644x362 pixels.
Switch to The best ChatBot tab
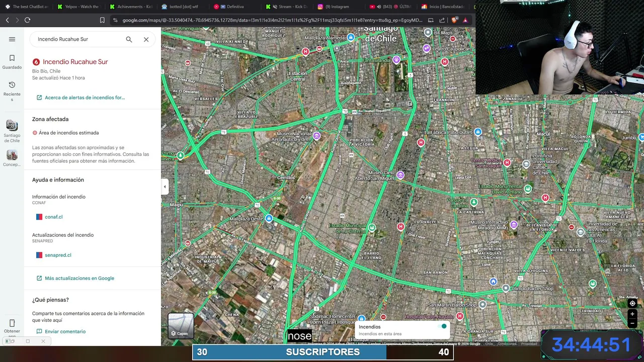[x=26, y=7]
